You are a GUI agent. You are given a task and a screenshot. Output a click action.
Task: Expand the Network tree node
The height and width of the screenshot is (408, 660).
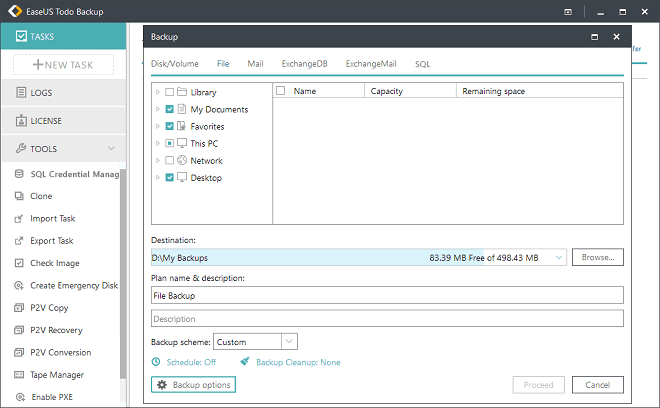click(157, 160)
